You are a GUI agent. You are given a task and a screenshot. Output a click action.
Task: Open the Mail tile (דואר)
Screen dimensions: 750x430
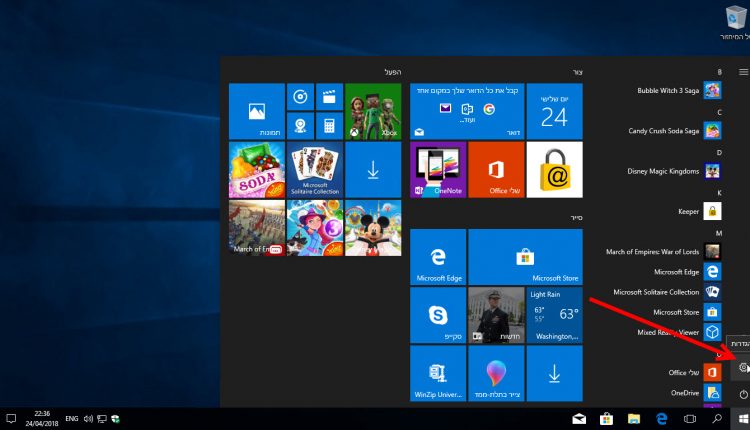click(467, 111)
